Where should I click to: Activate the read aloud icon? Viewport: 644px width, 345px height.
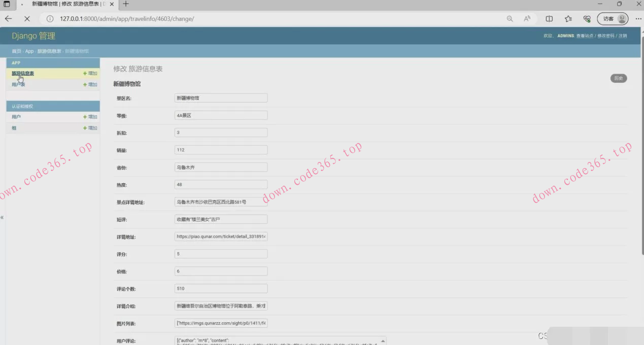(527, 19)
